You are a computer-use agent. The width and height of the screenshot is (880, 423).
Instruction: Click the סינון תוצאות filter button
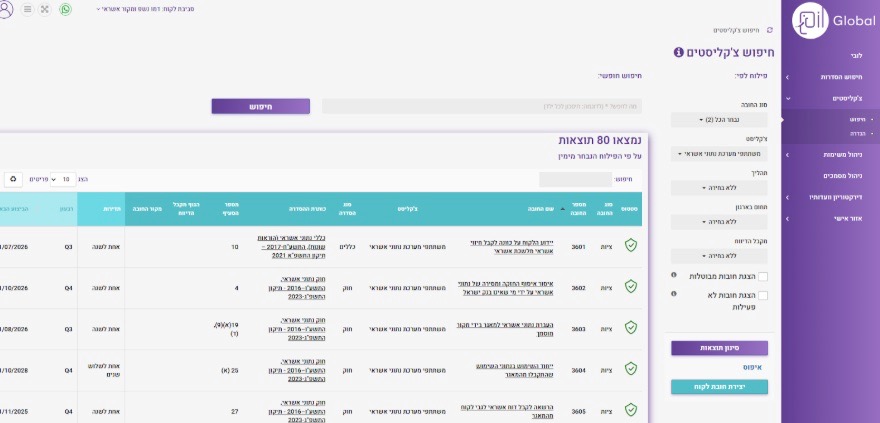coord(719,348)
